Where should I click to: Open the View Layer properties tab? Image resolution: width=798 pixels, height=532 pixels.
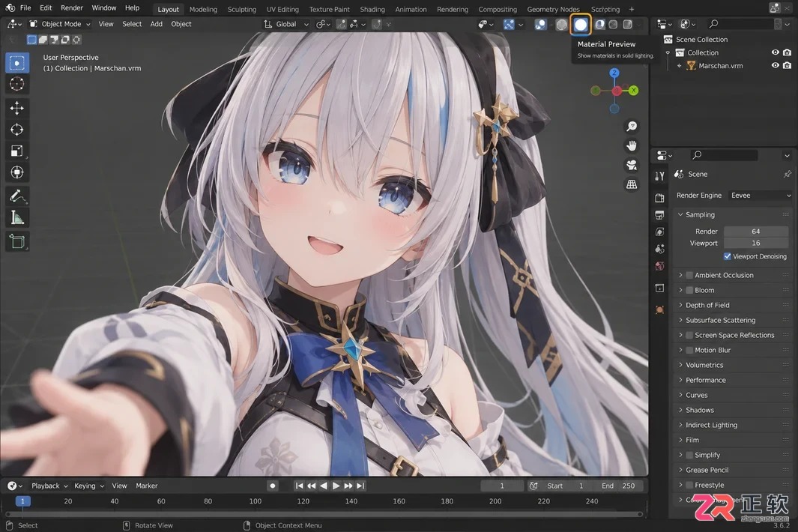(x=660, y=232)
